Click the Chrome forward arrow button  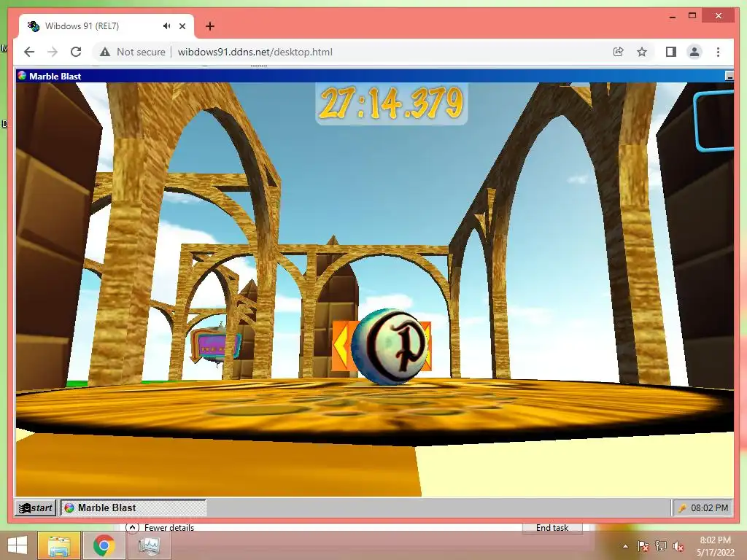(53, 52)
